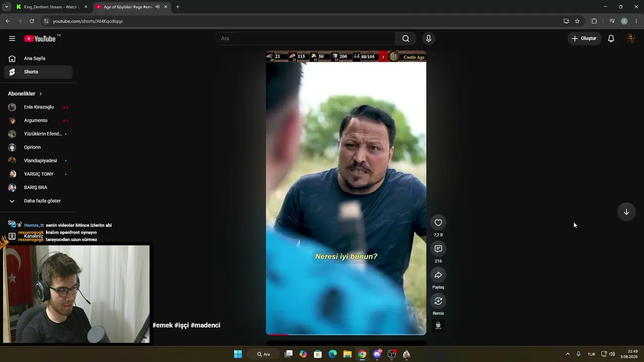
Task: Launch Microsoft Store from the taskbar
Action: click(318, 354)
